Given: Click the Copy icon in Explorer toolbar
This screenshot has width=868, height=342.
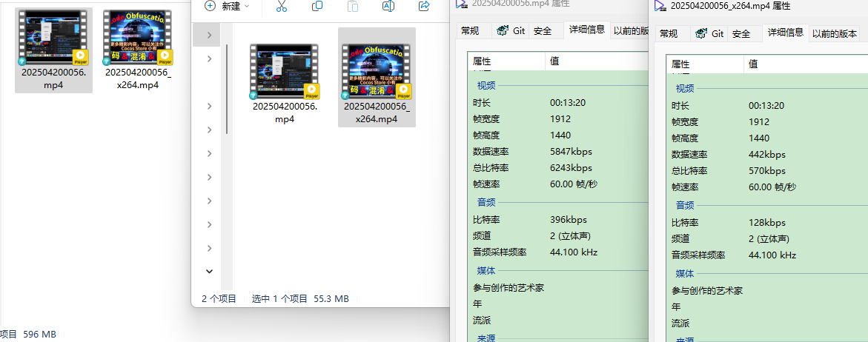Looking at the screenshot, I should (317, 6).
